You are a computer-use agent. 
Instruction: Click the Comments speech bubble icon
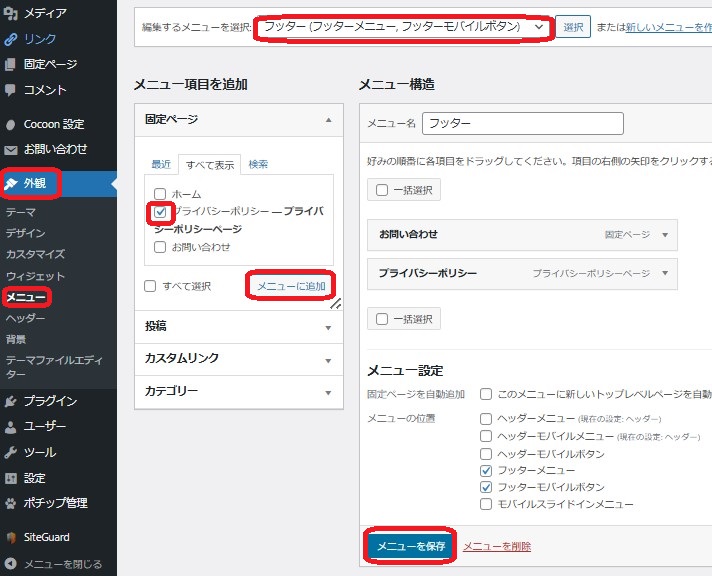click(10, 90)
